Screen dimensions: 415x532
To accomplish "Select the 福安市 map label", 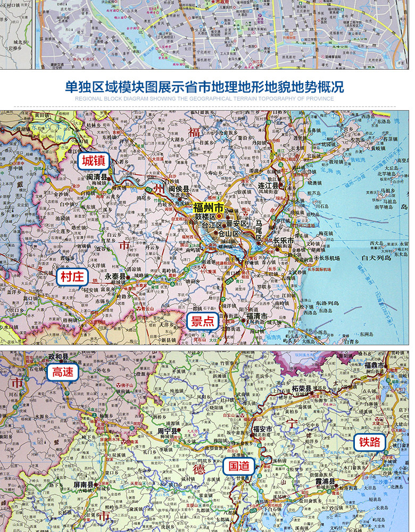I will coord(263,429).
